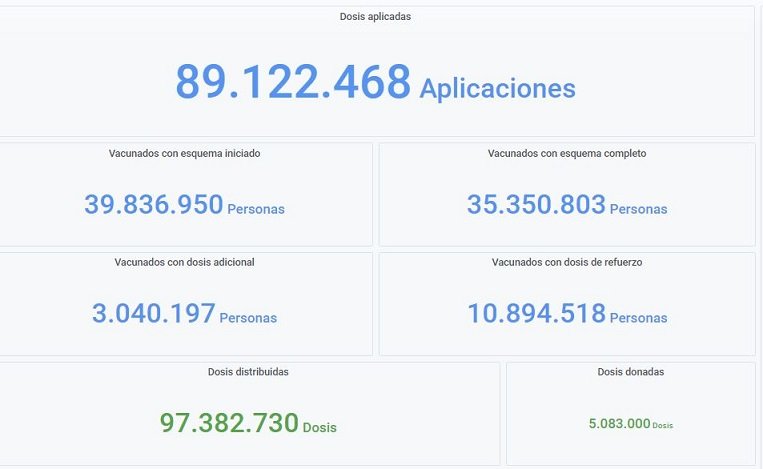
Task: Click 'Personas' label next to 10.894.518
Action: click(x=638, y=318)
